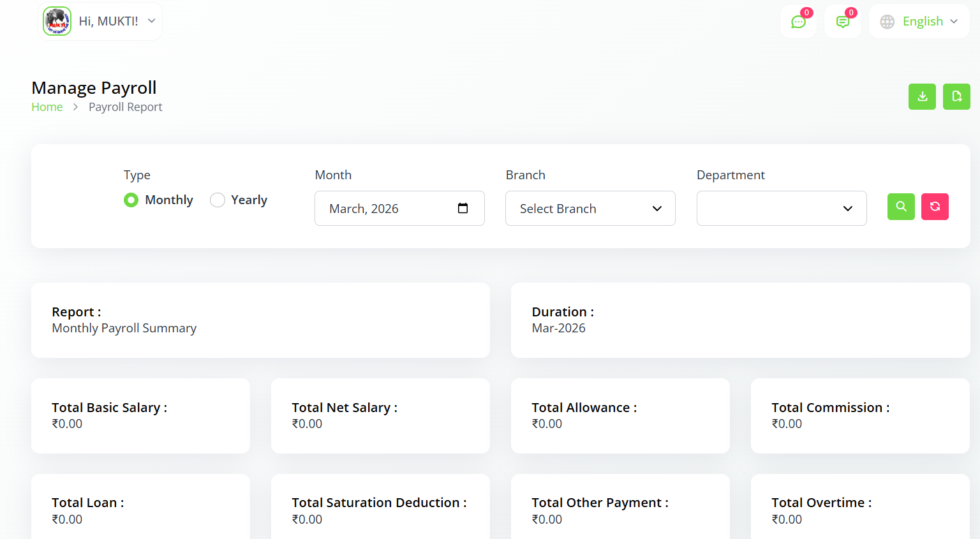Open the chat messages bubble icon
The image size is (980, 539).
coord(798,22)
